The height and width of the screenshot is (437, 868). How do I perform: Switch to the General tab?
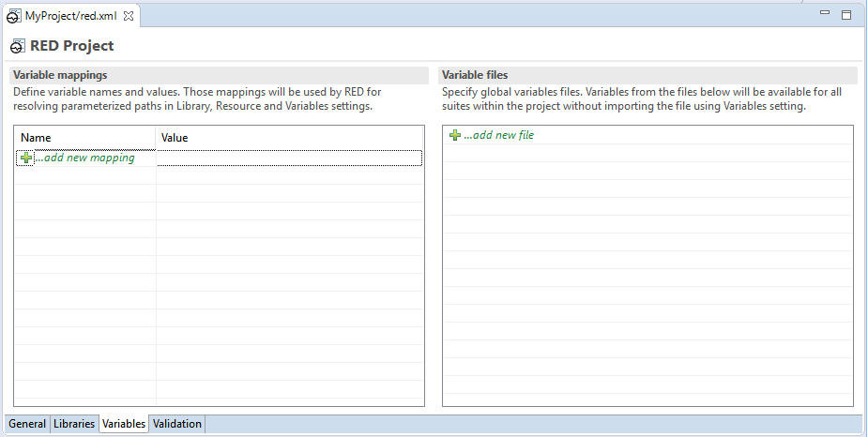27,424
